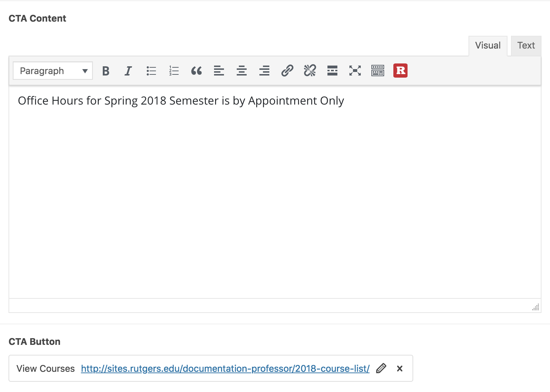This screenshot has height=392, width=550.
Task: Apply blockquote formatting
Action: tap(196, 71)
